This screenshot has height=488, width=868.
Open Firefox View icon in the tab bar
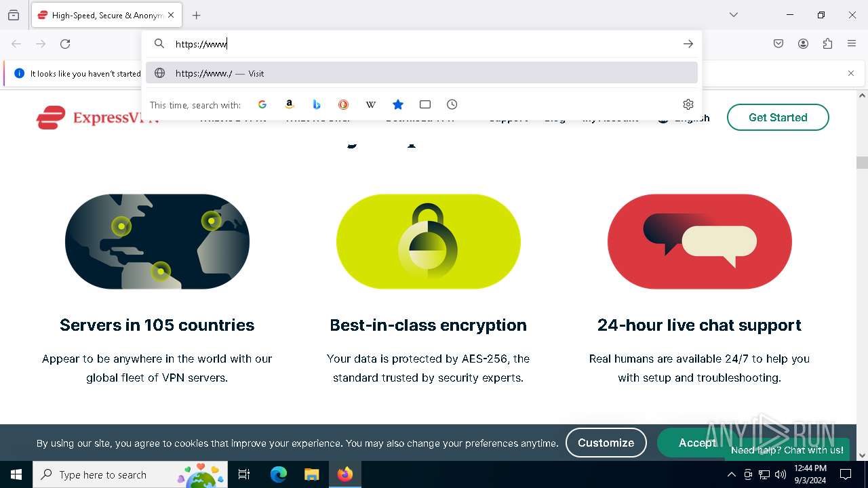click(14, 15)
